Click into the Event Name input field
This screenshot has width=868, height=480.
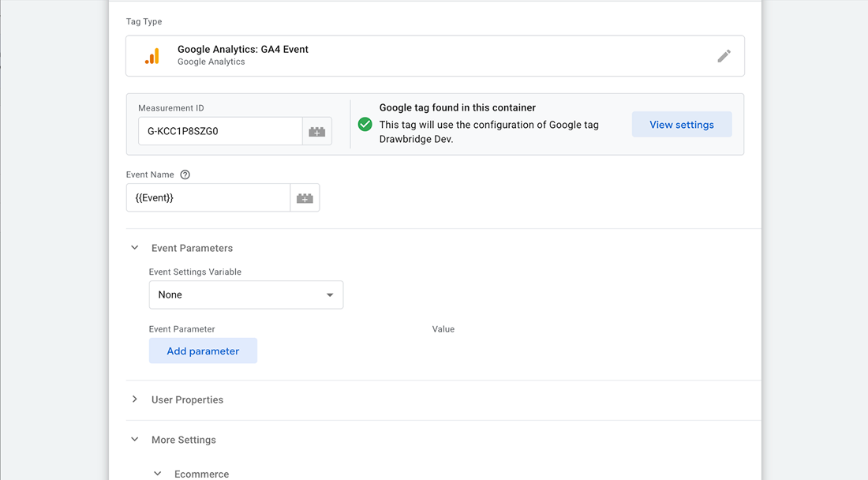coord(208,198)
